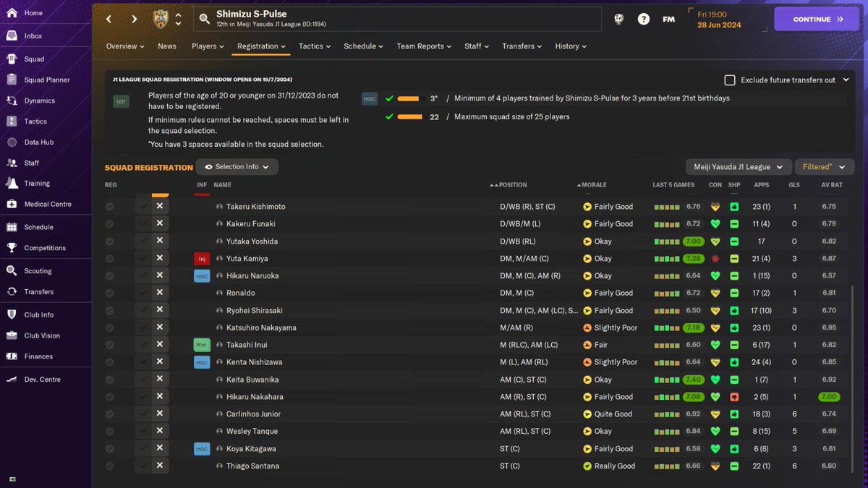Open the Overview dropdown menu
This screenshot has height=488, width=868.
tap(125, 46)
